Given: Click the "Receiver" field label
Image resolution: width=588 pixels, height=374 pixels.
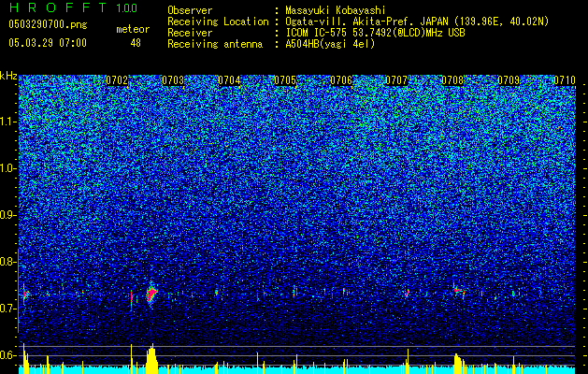Looking at the screenshot, I should pyautogui.click(x=190, y=33).
